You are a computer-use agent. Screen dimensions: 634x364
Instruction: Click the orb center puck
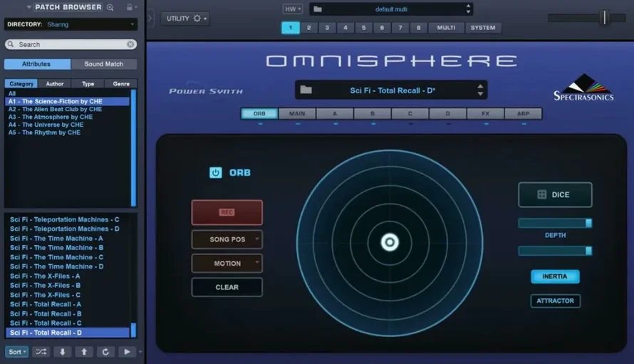(x=390, y=242)
